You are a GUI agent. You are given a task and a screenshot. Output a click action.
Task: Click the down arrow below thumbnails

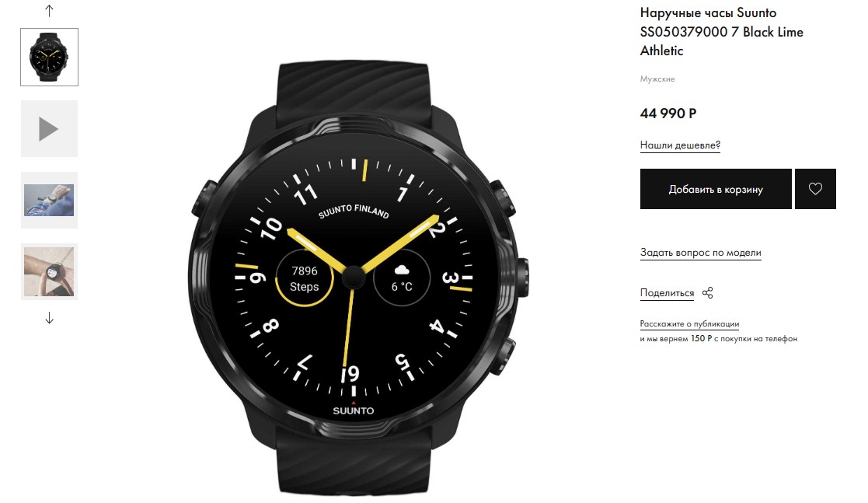pos(49,318)
